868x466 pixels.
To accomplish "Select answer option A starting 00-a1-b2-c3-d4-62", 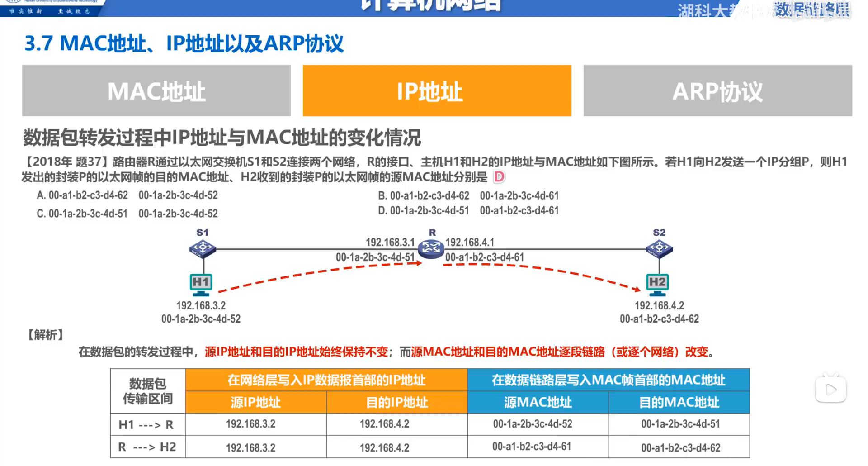I will (x=127, y=195).
